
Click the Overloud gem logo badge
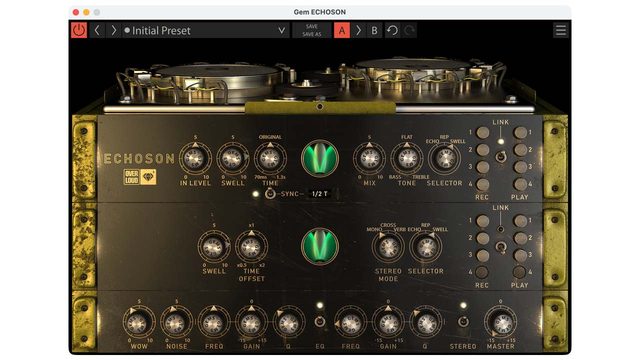[x=140, y=177]
